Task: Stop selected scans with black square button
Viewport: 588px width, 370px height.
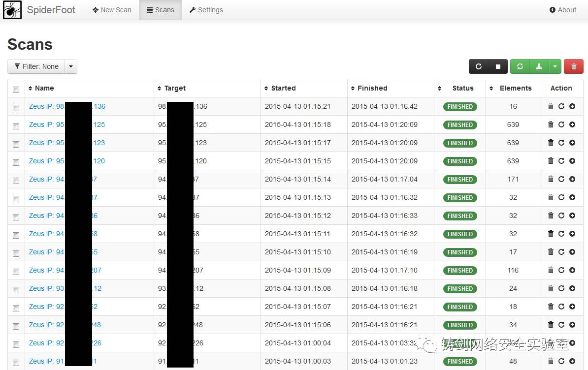Action: [x=498, y=66]
